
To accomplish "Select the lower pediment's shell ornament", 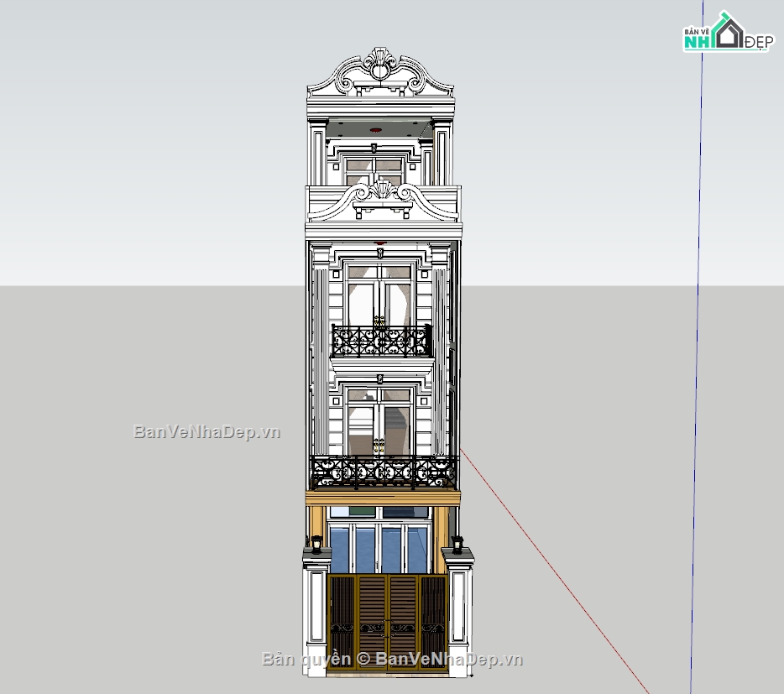I will tap(383, 196).
